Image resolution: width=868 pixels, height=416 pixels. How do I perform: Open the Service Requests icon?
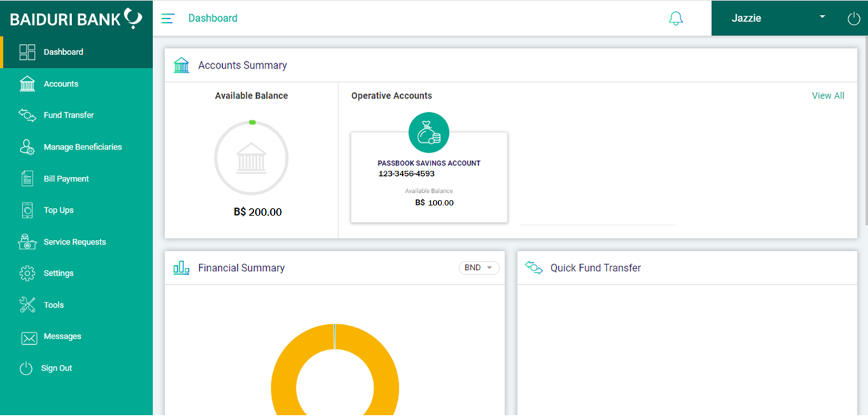27,241
